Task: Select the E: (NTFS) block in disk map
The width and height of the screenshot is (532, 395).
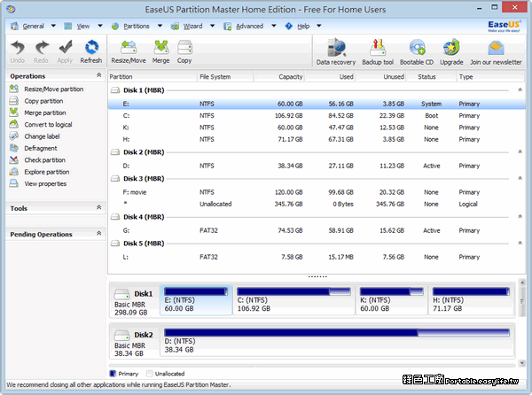Action: (x=196, y=300)
